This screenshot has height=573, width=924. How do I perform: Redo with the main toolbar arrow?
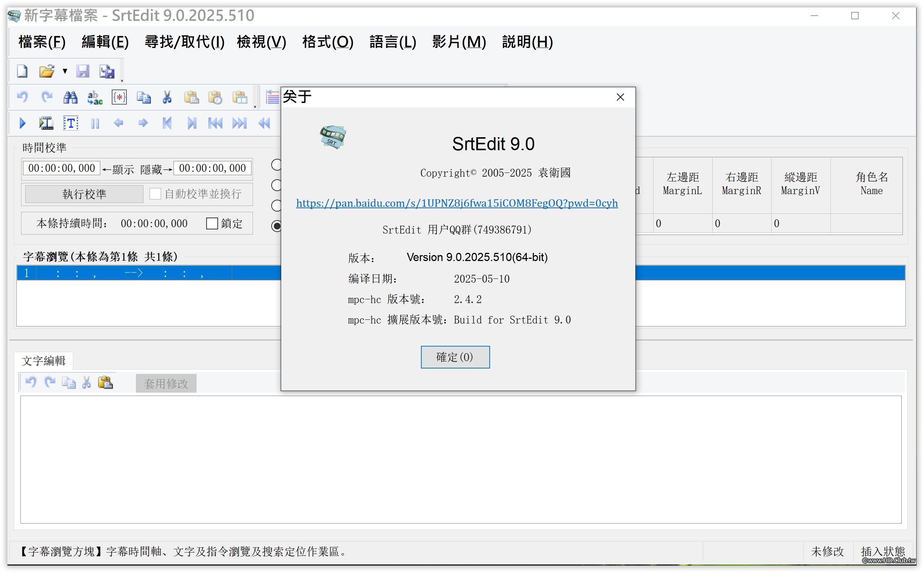(46, 97)
